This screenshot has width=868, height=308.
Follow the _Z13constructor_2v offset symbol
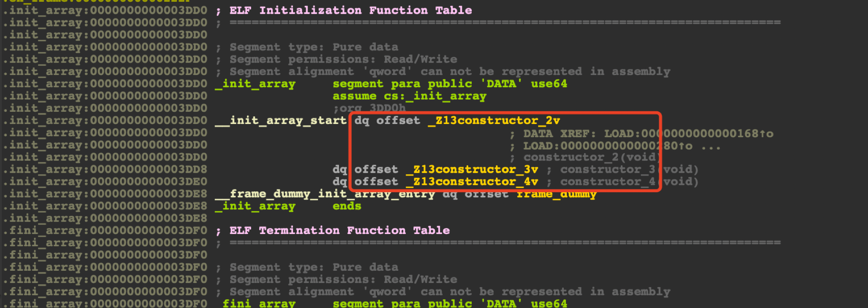tap(494, 120)
